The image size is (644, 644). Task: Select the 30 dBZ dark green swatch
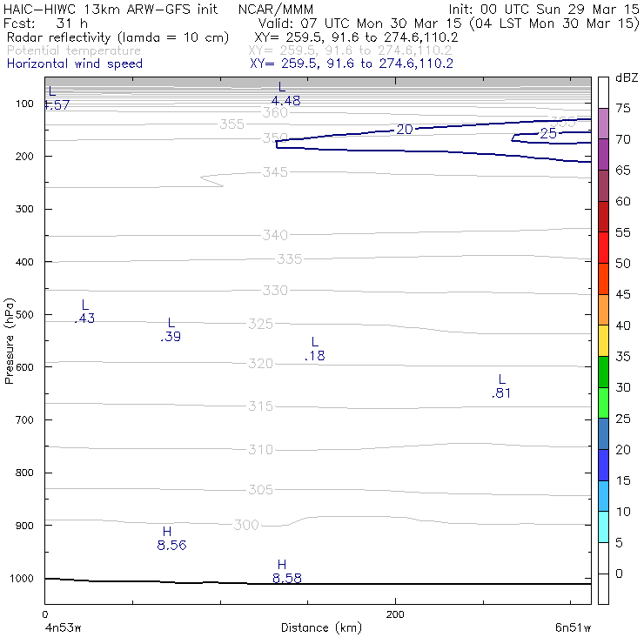pyautogui.click(x=603, y=372)
